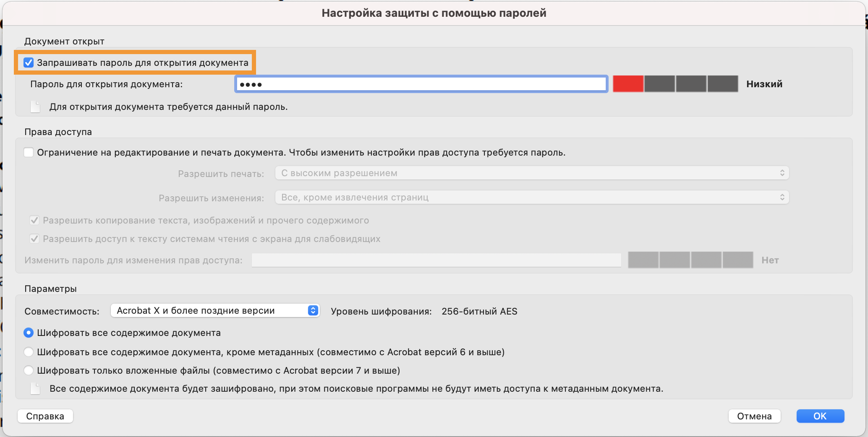Click the permissions password strength meter
Image resolution: width=868 pixels, height=437 pixels.
point(690,260)
